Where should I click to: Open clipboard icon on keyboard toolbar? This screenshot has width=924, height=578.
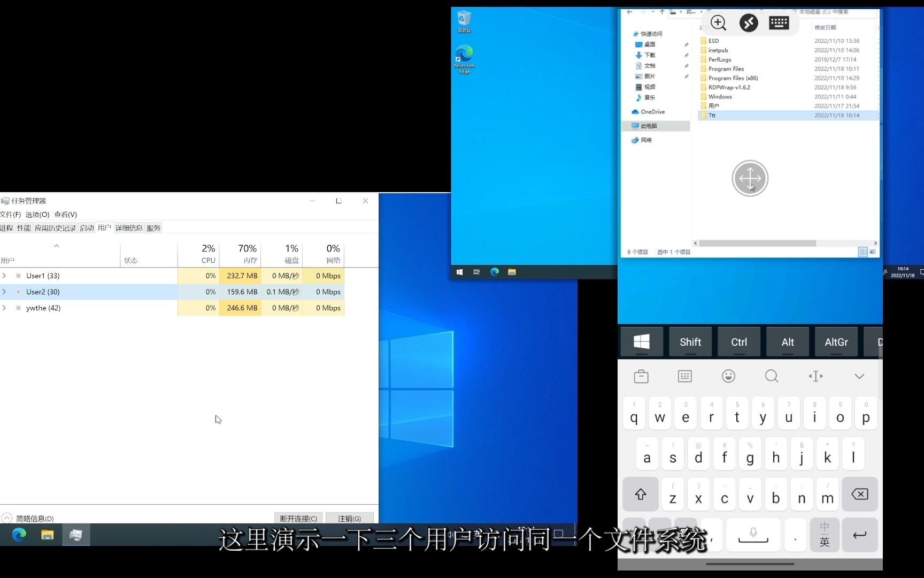641,376
